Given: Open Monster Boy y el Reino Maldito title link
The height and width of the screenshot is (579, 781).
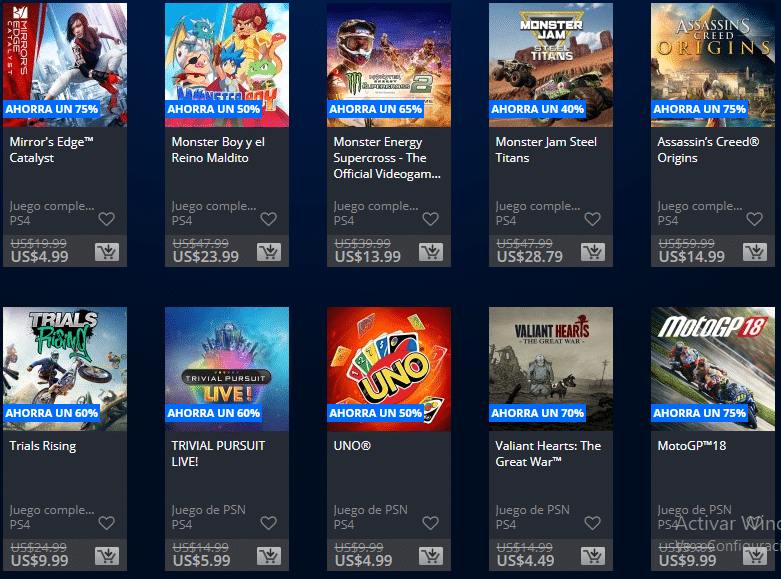Looking at the screenshot, I should click(x=218, y=150).
